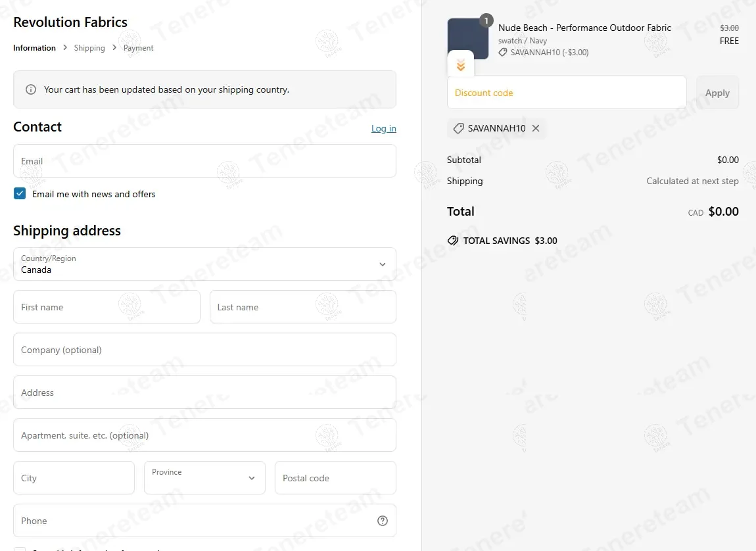
Task: Open the Country/Region dropdown
Action: click(x=204, y=264)
